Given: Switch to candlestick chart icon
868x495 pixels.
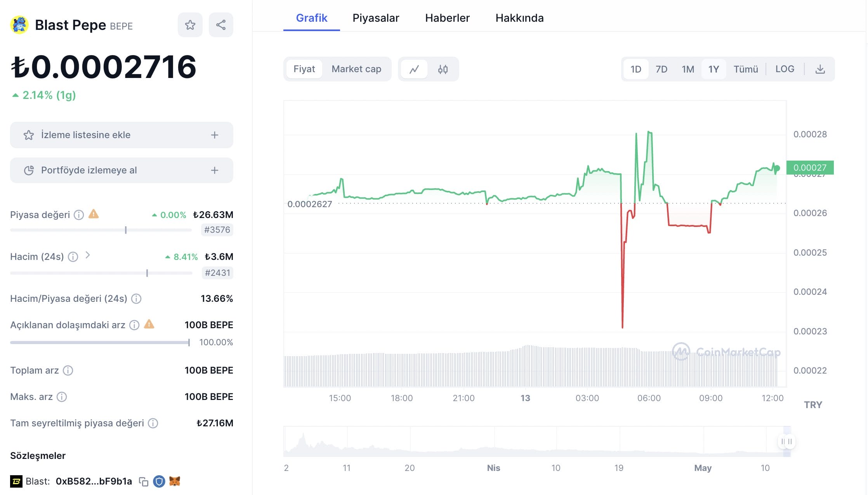Looking at the screenshot, I should (443, 69).
